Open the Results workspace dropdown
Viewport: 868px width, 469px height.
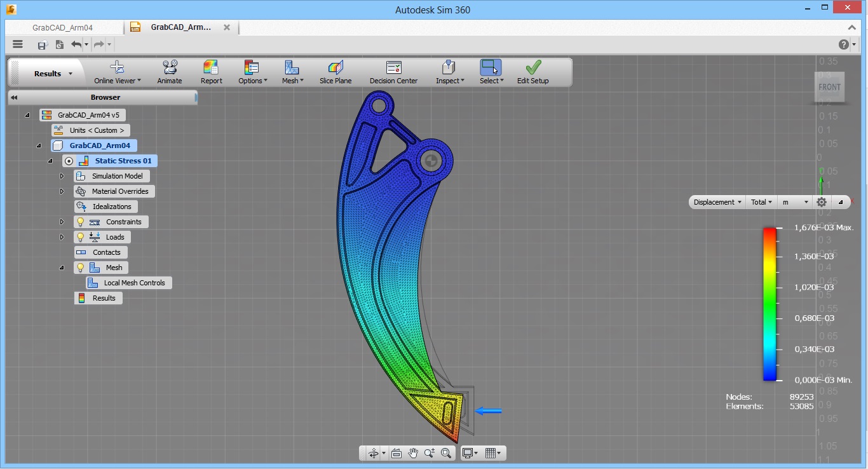[53, 74]
